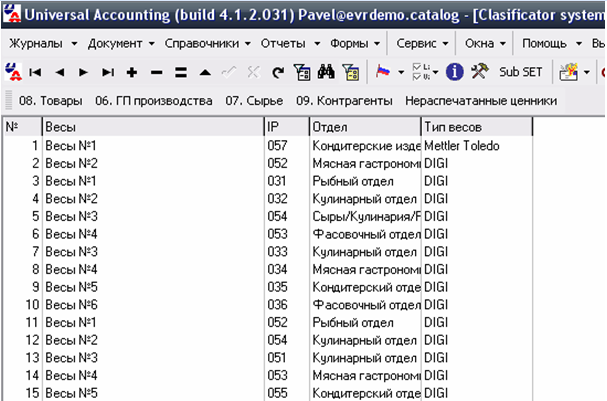Sort by the № column header
This screenshot has height=401, width=607.
click(x=22, y=127)
